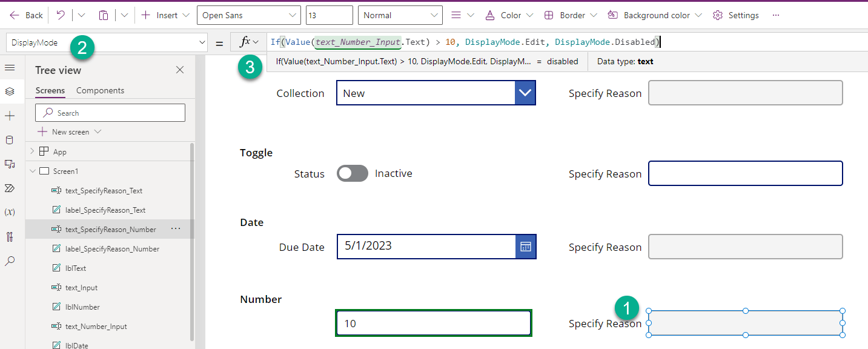
Task: Click the Paste icon in the toolbar
Action: click(104, 15)
